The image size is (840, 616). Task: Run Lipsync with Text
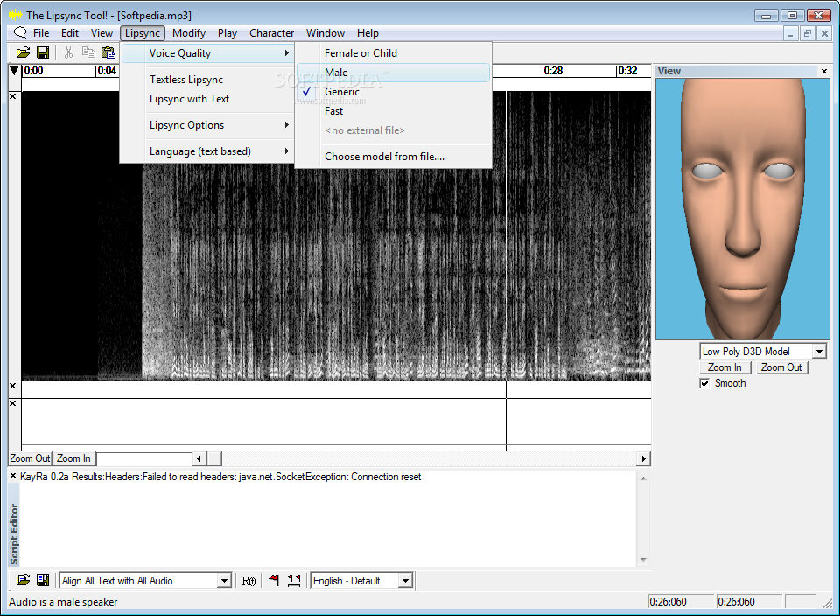pos(207,99)
